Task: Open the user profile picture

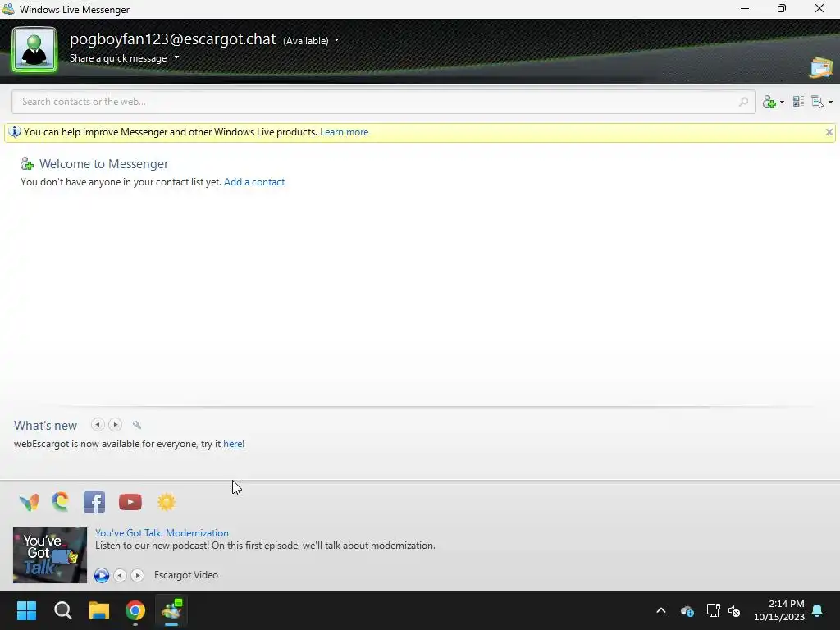Action: (x=34, y=50)
